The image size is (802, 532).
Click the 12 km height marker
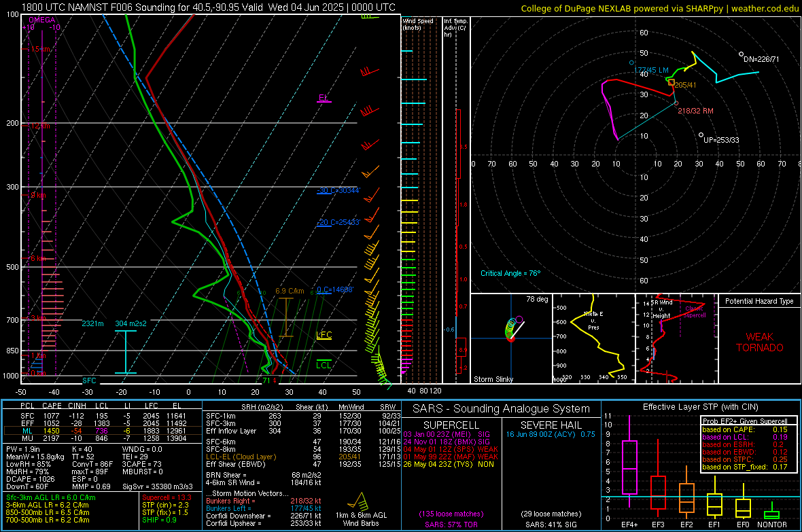point(40,126)
